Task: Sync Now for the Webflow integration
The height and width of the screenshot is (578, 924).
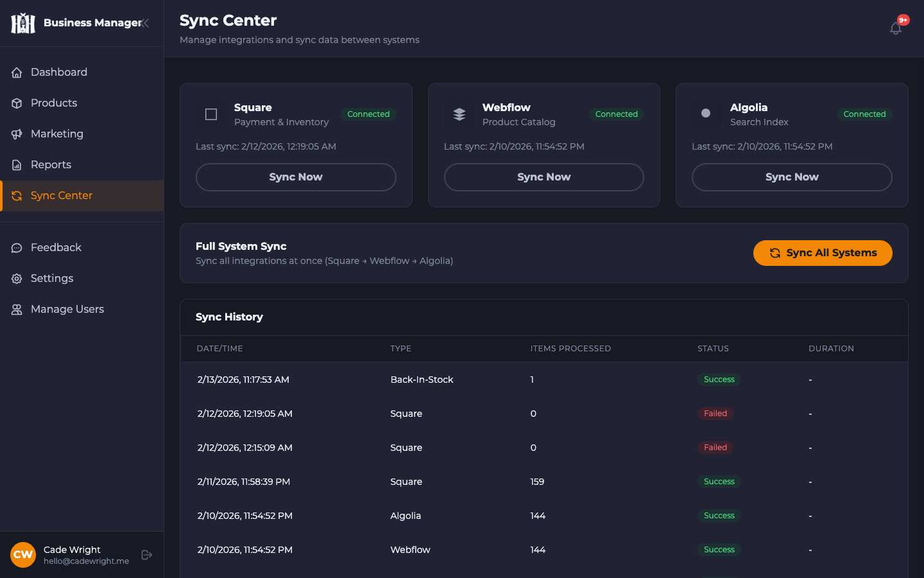Action: click(544, 177)
